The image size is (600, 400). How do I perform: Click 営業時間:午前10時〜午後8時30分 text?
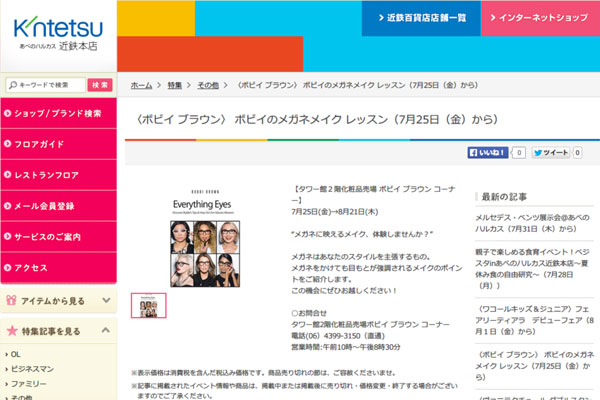(346, 347)
